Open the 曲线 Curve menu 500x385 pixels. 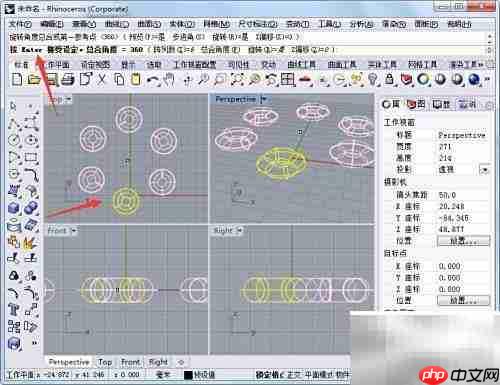pos(117,24)
